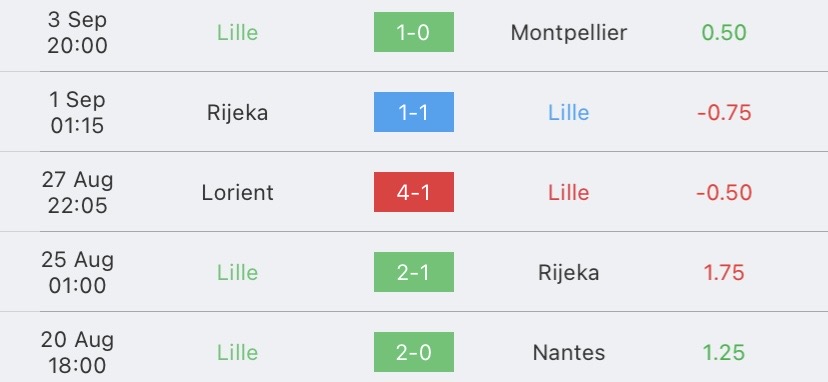Select the Lorient team name
828x382 pixels.
pyautogui.click(x=238, y=192)
